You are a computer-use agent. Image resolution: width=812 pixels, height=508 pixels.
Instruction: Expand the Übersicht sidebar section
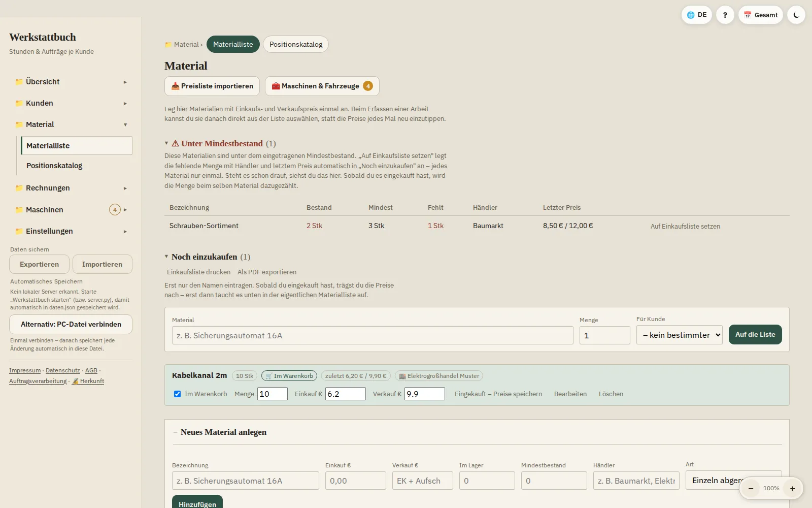coord(71,82)
